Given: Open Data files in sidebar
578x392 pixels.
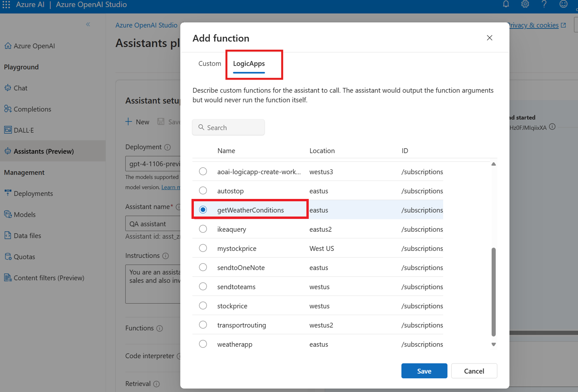Looking at the screenshot, I should (x=23, y=236).
